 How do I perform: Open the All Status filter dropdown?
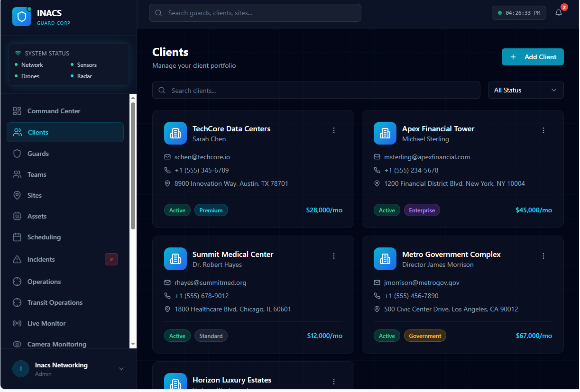point(526,90)
